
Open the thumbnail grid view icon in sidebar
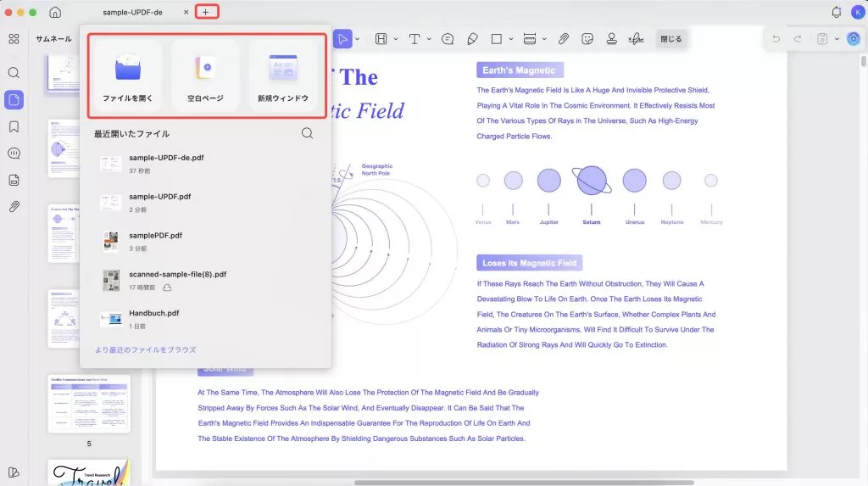click(14, 39)
